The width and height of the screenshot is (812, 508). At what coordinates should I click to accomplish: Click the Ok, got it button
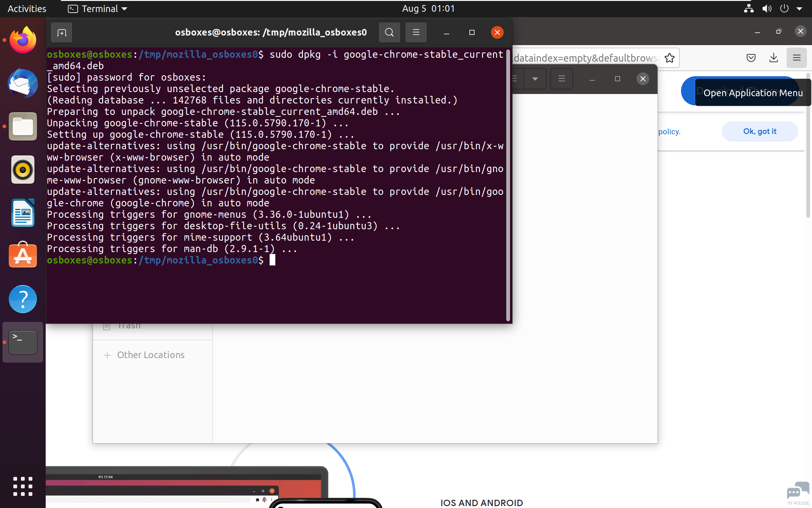pyautogui.click(x=760, y=131)
